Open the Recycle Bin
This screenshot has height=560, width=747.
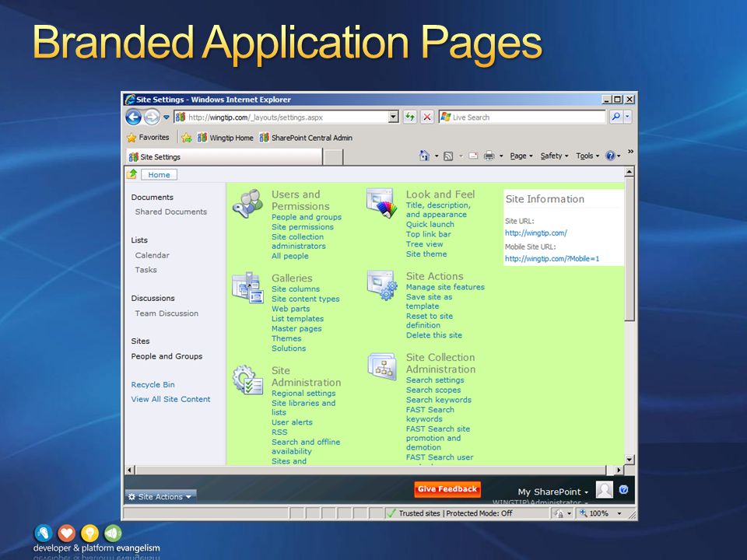pos(153,385)
